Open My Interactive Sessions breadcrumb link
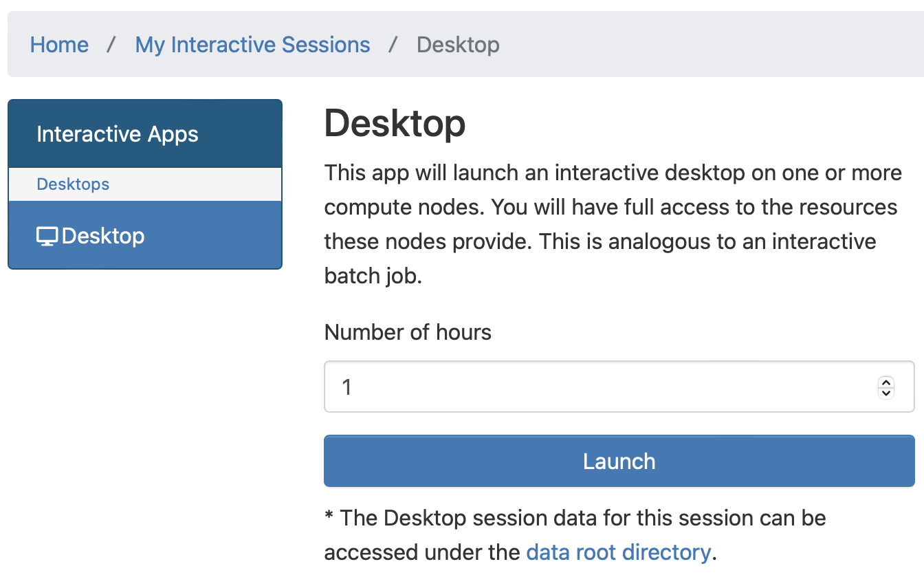 [252, 45]
